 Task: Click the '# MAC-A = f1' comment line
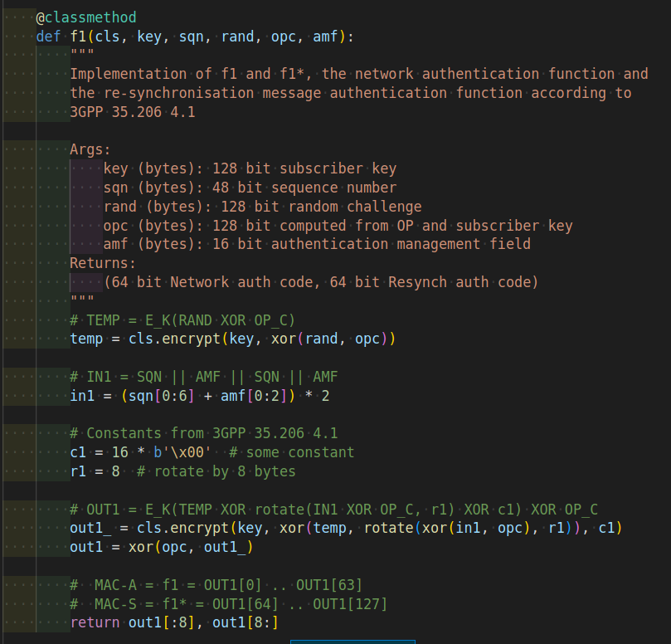pos(216,584)
